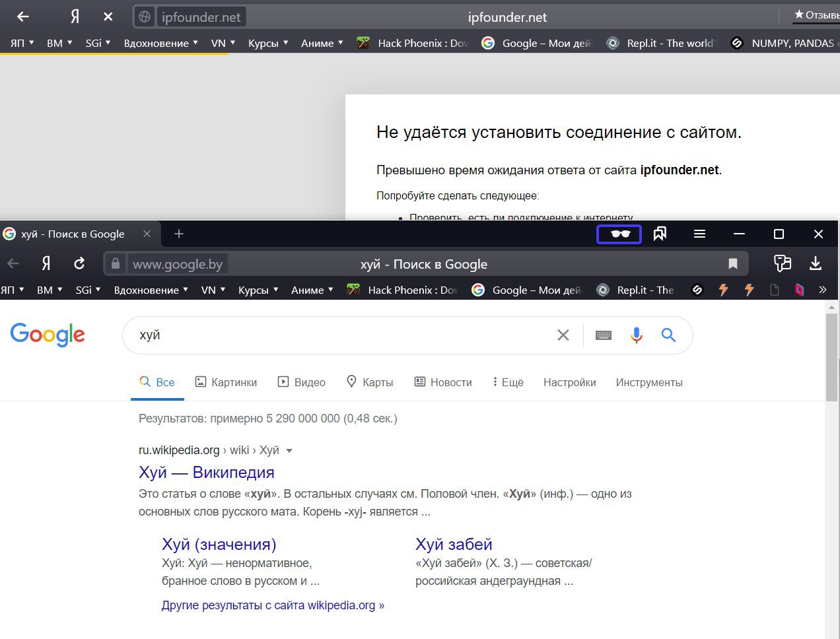Open the bookmarks manager icon
The height and width of the screenshot is (639, 840).
pyautogui.click(x=659, y=234)
